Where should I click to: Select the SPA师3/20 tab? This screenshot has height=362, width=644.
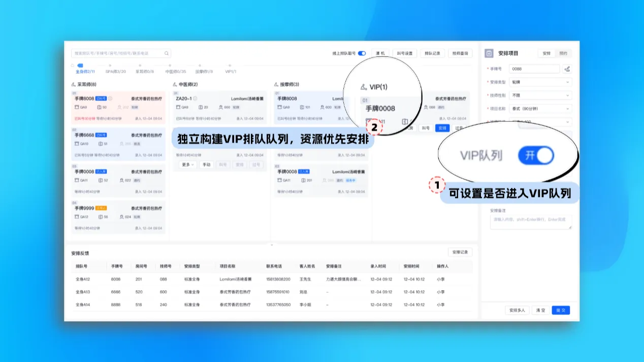116,71
